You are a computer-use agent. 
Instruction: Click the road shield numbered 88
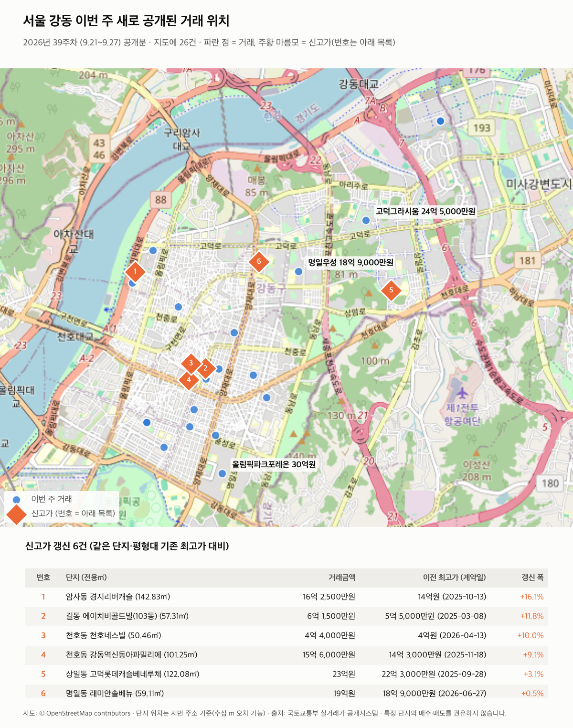[161, 199]
